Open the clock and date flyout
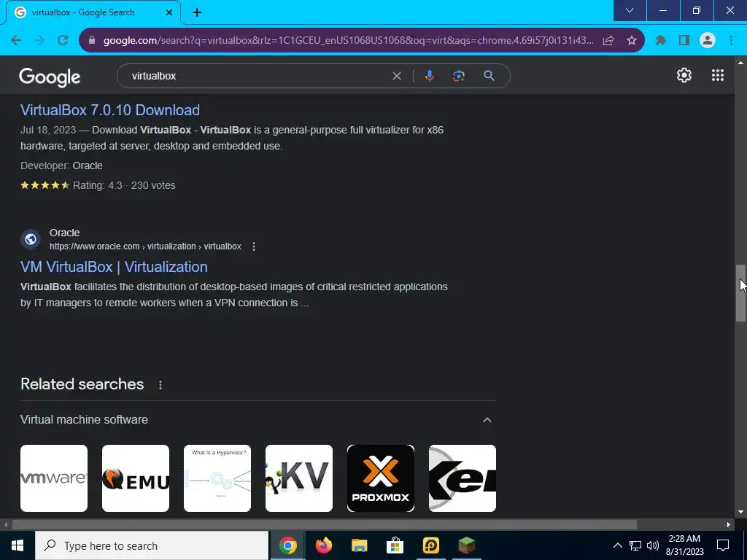Image resolution: width=747 pixels, height=560 pixels. click(x=684, y=545)
